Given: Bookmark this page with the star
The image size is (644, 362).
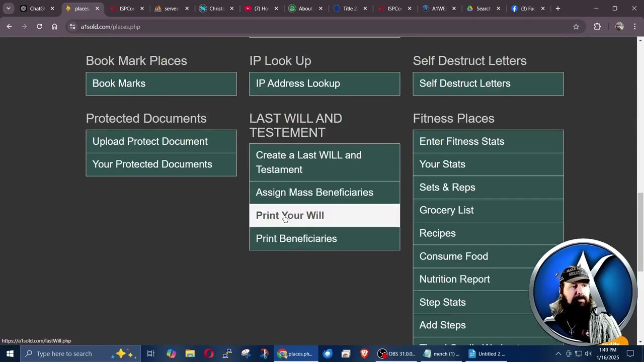Looking at the screenshot, I should 576,27.
